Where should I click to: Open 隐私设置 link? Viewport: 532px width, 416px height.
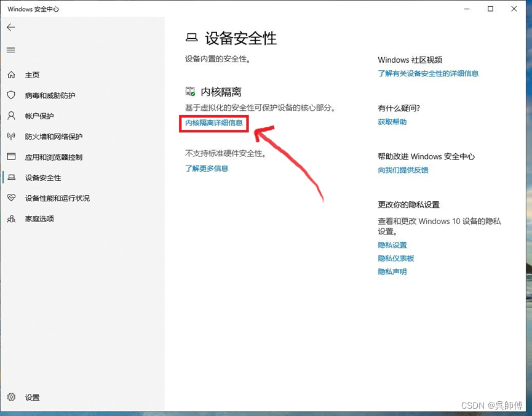(392, 245)
